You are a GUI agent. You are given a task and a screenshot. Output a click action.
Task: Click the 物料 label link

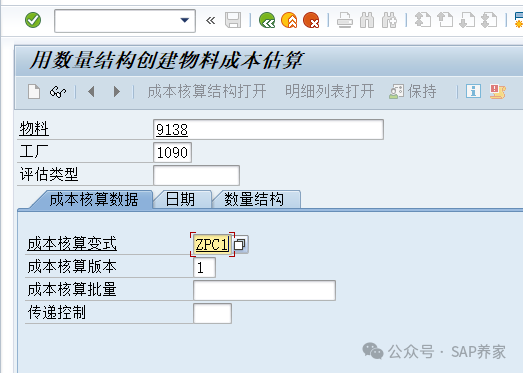pyautogui.click(x=34, y=129)
